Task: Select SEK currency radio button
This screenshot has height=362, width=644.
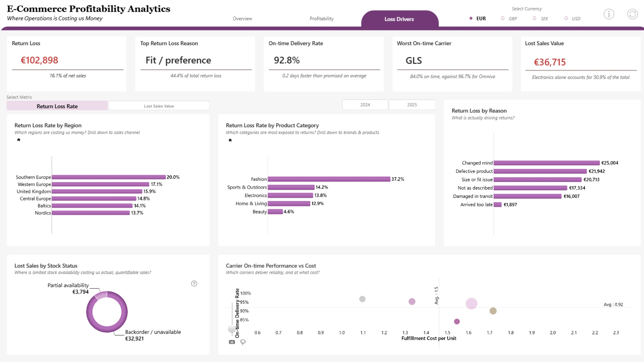Action: [534, 18]
